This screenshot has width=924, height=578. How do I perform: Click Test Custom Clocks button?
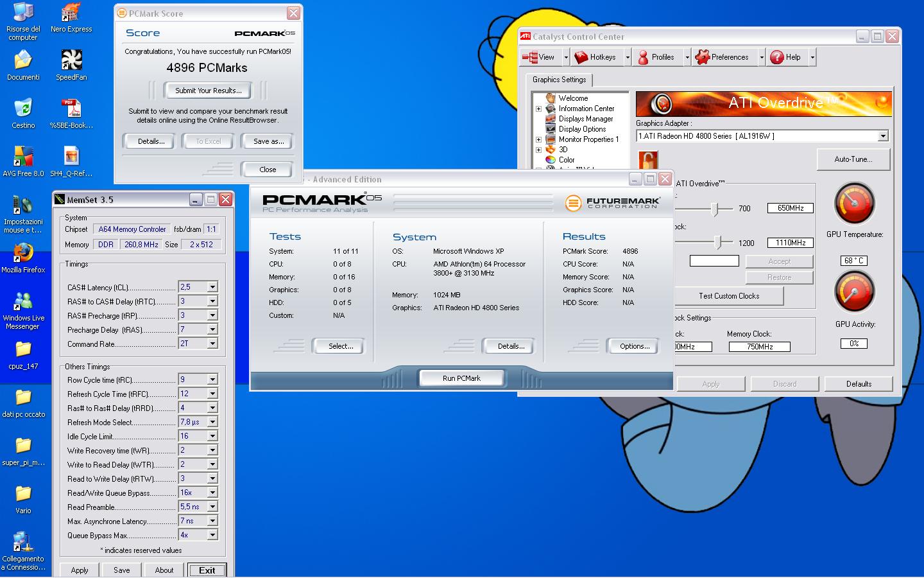tap(729, 296)
